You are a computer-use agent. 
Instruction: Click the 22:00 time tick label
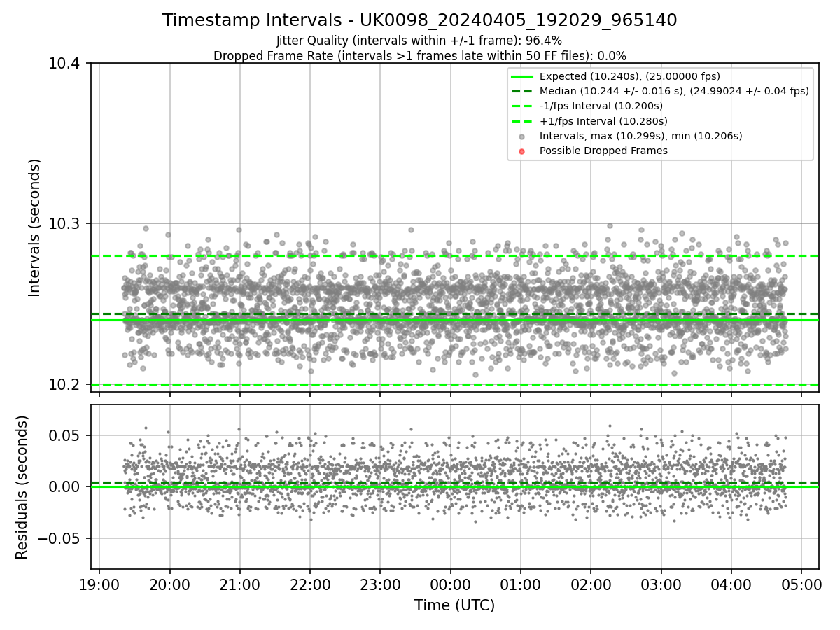(310, 584)
